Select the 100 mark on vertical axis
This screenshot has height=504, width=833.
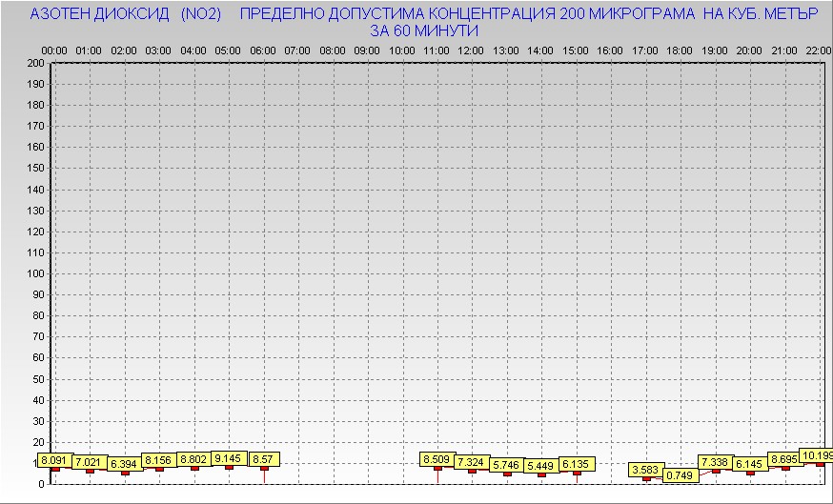point(36,273)
